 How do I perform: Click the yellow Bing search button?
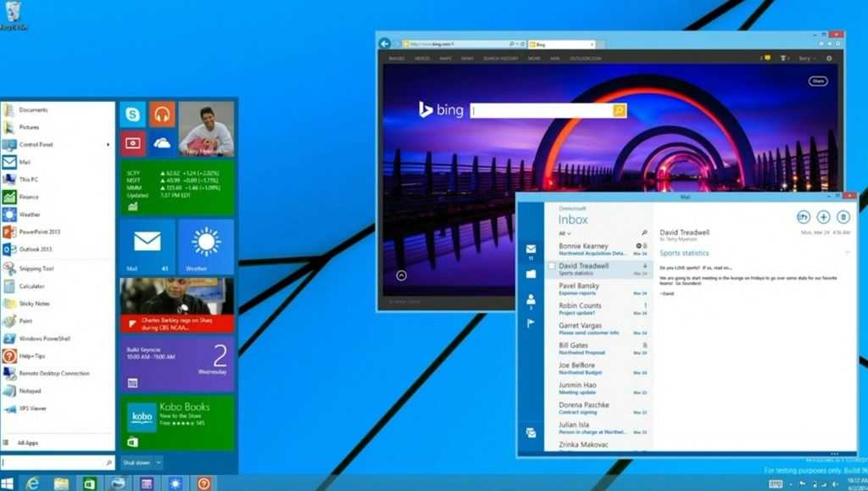[x=620, y=111]
